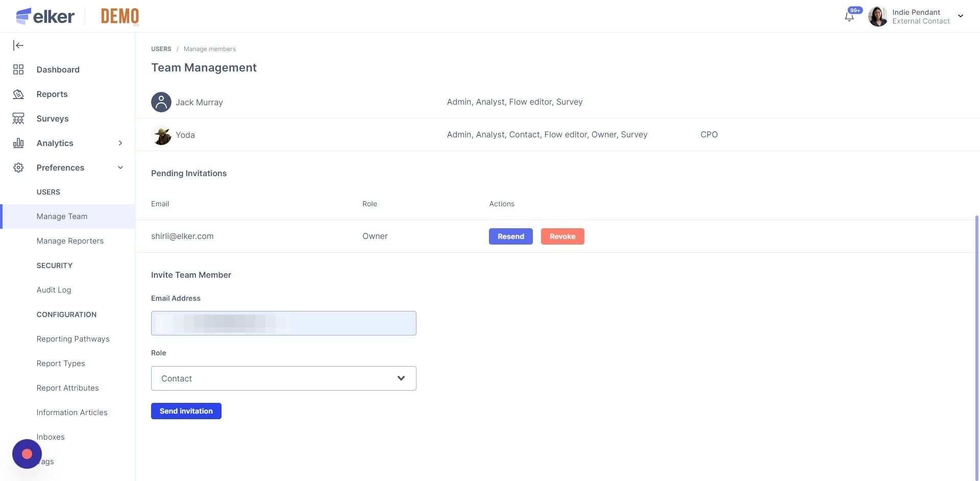Click the Dashboard grid icon
The image size is (980, 481).
coord(18,69)
